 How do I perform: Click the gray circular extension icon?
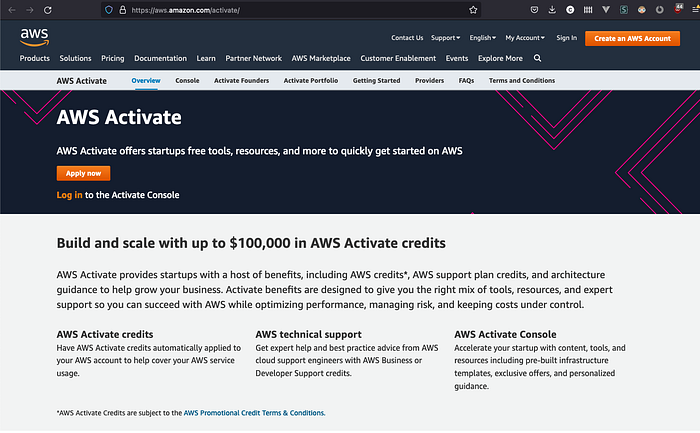pos(659,10)
